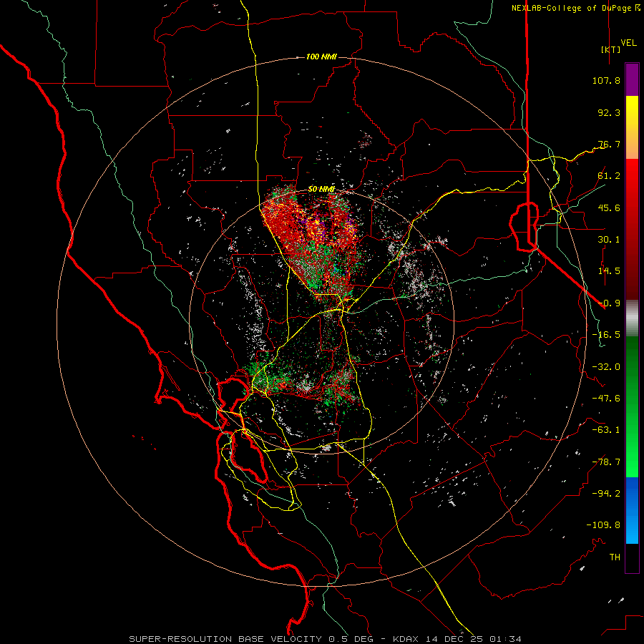Select the -78.7 velocity scale value

tap(606, 462)
